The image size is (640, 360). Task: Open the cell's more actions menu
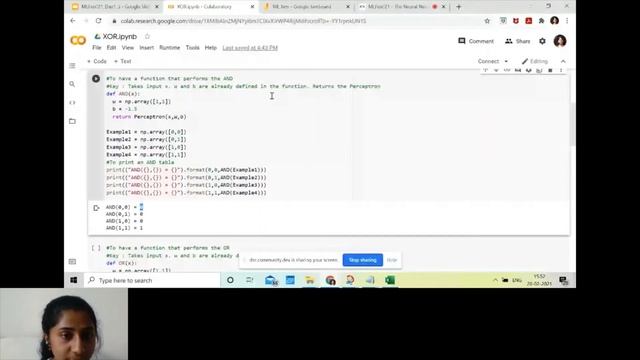[x=561, y=71]
